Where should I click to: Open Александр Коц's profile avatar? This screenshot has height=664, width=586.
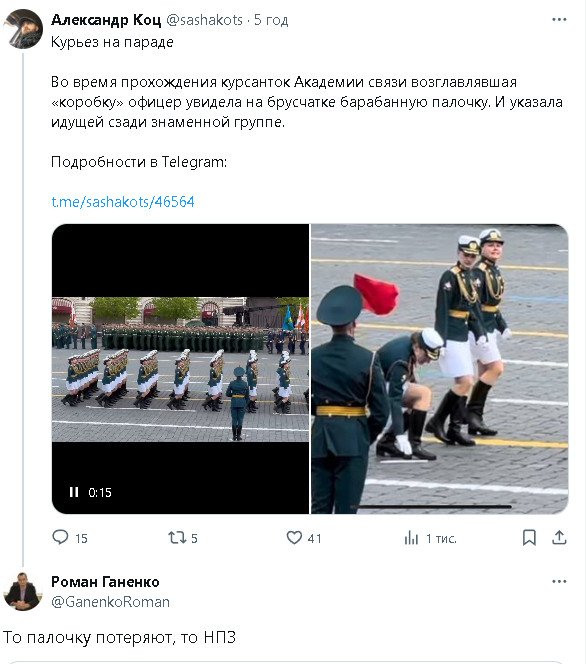[23, 29]
